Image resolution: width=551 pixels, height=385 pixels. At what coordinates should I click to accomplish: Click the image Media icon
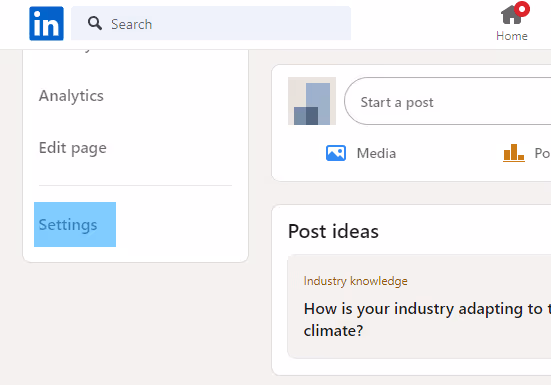click(x=336, y=153)
